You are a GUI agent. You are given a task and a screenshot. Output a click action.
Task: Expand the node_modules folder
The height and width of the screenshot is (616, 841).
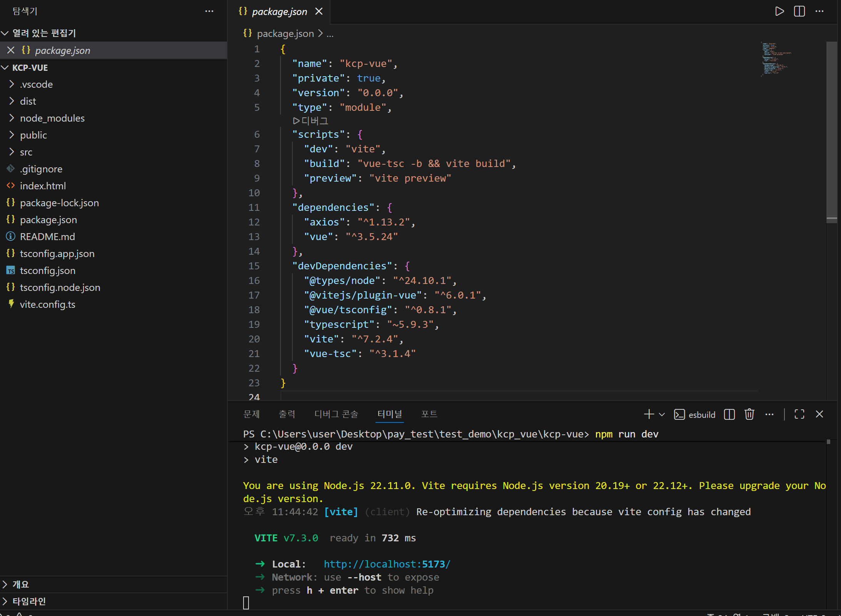point(52,118)
